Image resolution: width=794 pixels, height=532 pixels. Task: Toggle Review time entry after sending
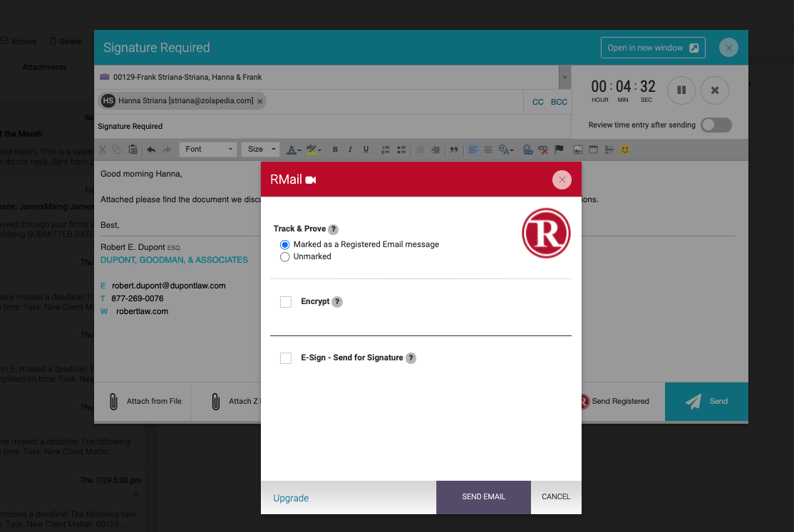(716, 125)
